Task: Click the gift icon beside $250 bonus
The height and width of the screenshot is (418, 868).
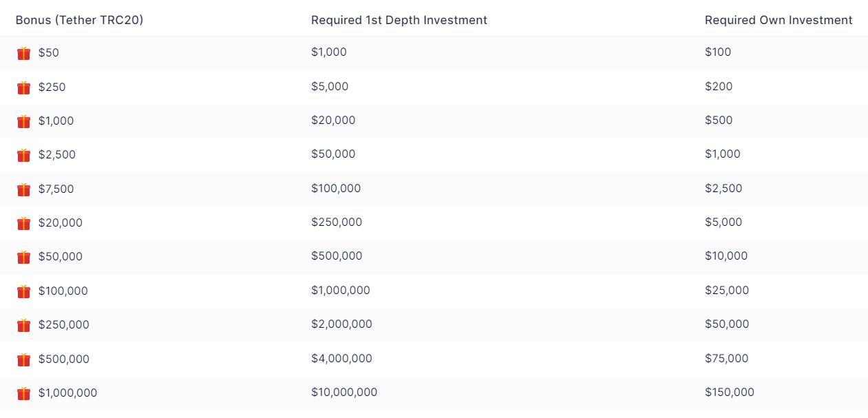Action: 24,87
